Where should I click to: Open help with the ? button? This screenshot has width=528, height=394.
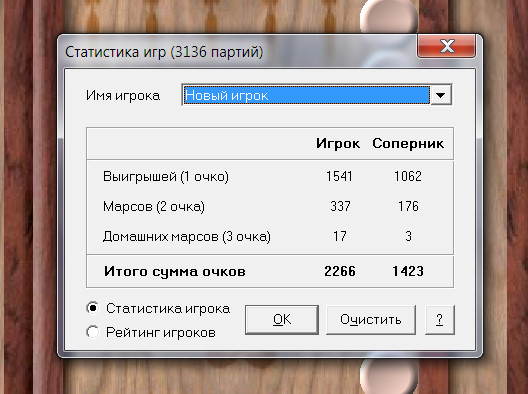(x=439, y=320)
